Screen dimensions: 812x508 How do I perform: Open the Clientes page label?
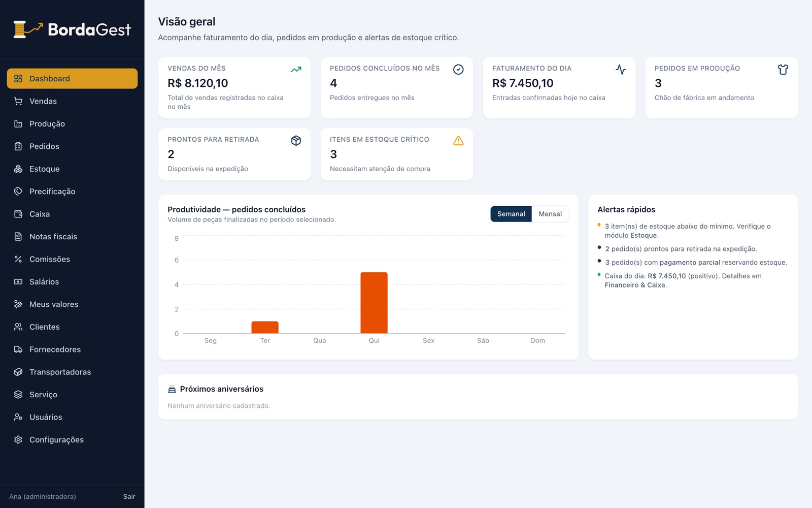coord(45,327)
